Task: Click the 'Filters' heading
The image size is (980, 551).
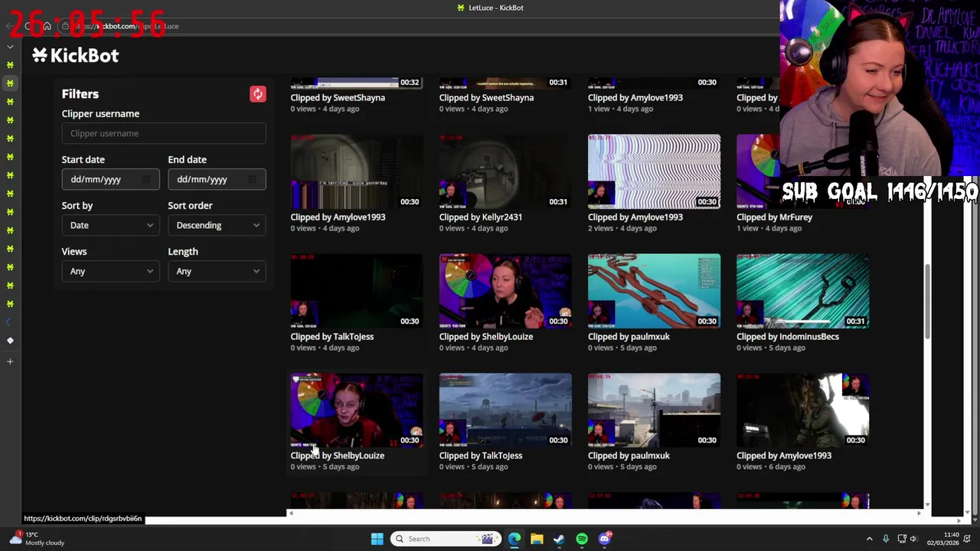Action: 80,94
